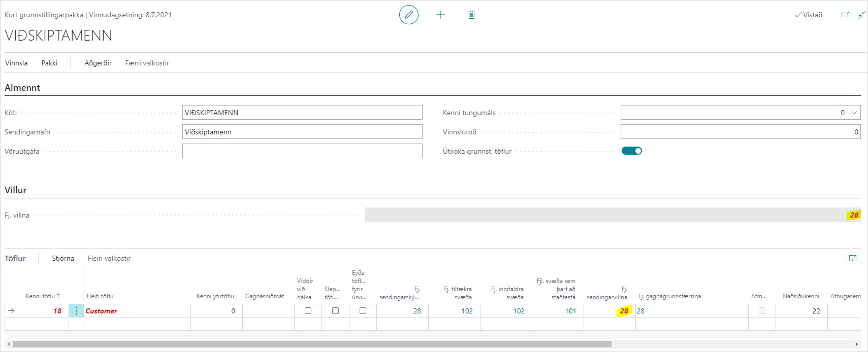Image resolution: width=868 pixels, height=352 pixels.
Task: Open page in new window icon
Action: point(845,15)
